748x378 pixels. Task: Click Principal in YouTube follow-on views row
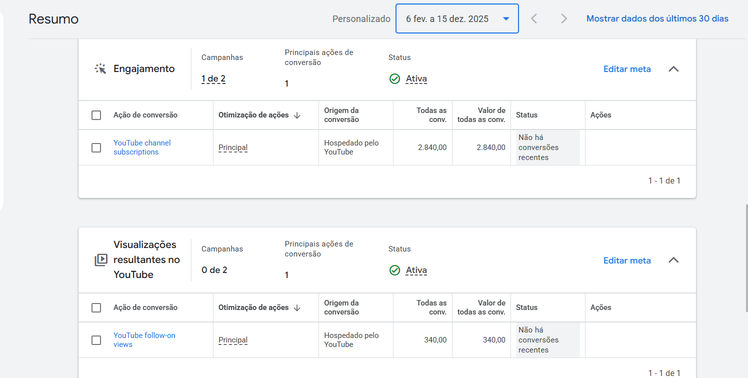(233, 340)
